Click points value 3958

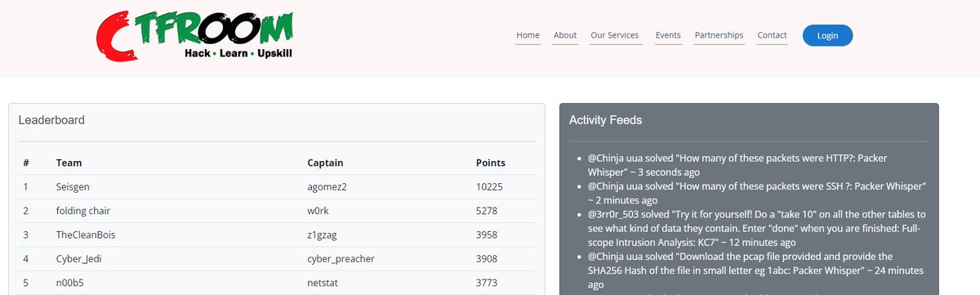point(487,235)
